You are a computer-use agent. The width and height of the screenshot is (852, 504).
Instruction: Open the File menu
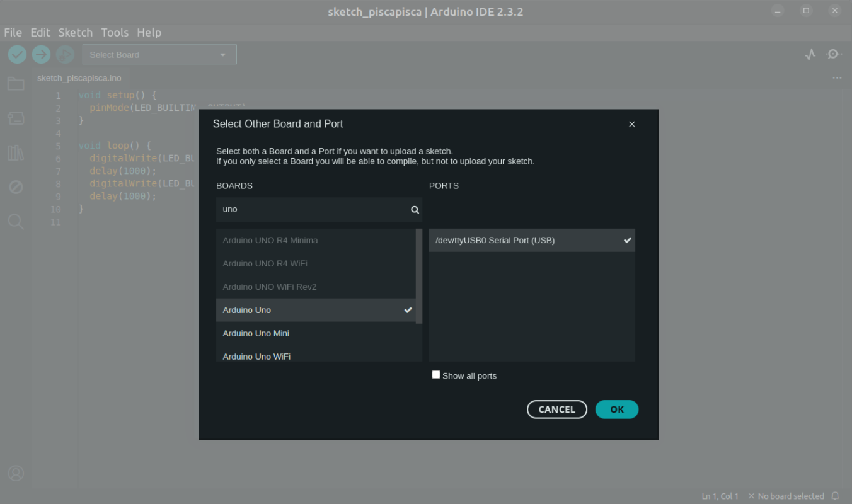tap(13, 33)
